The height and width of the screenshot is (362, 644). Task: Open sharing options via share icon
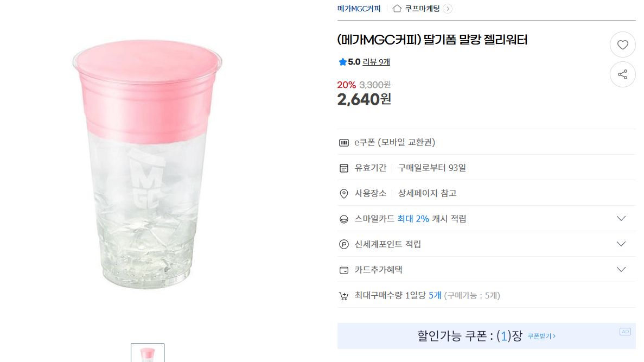click(622, 74)
